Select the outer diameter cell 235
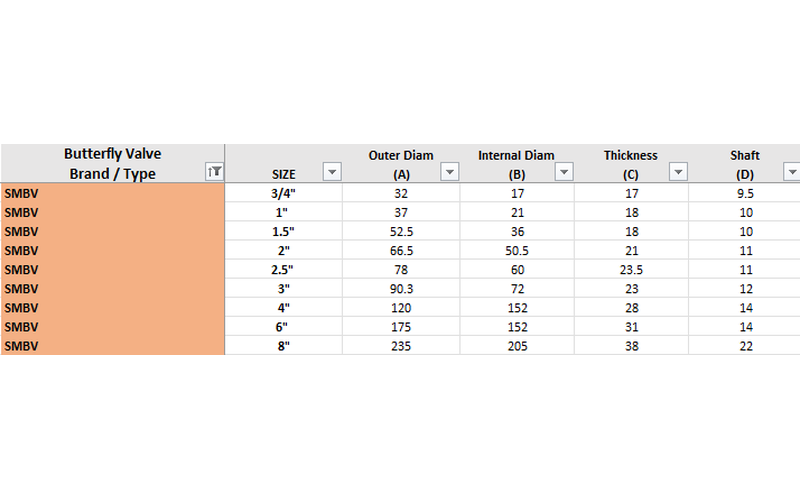Screen dimensions: 800x500 click(401, 345)
